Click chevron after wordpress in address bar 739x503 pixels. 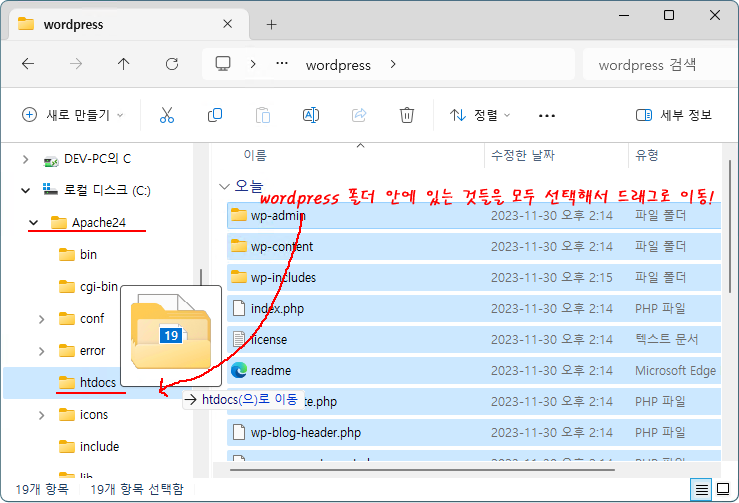393,64
